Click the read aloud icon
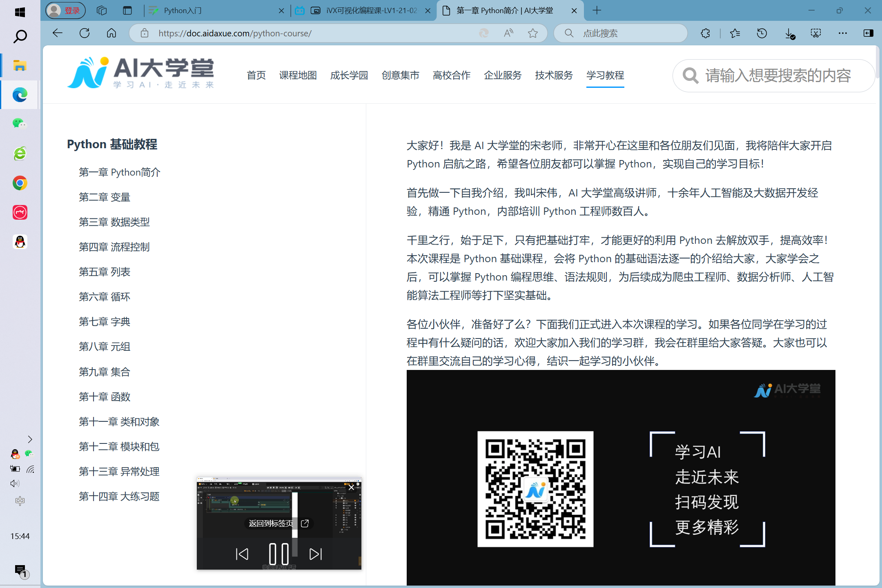This screenshot has height=588, width=882. pos(508,33)
